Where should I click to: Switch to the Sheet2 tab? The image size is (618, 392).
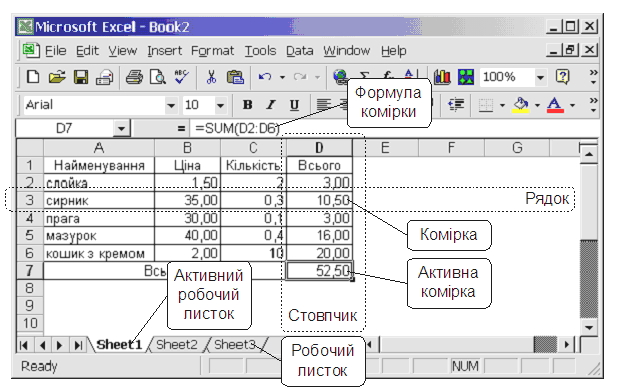[176, 345]
